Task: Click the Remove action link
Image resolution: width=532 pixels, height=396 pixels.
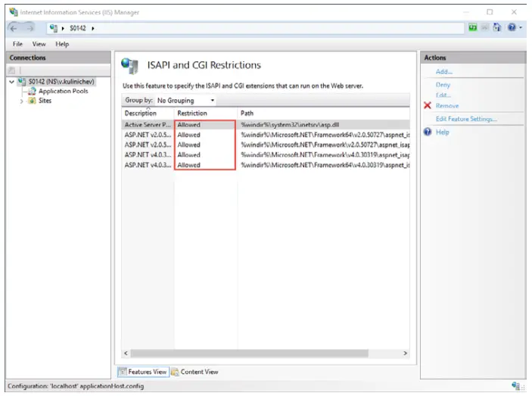Action: tap(447, 105)
